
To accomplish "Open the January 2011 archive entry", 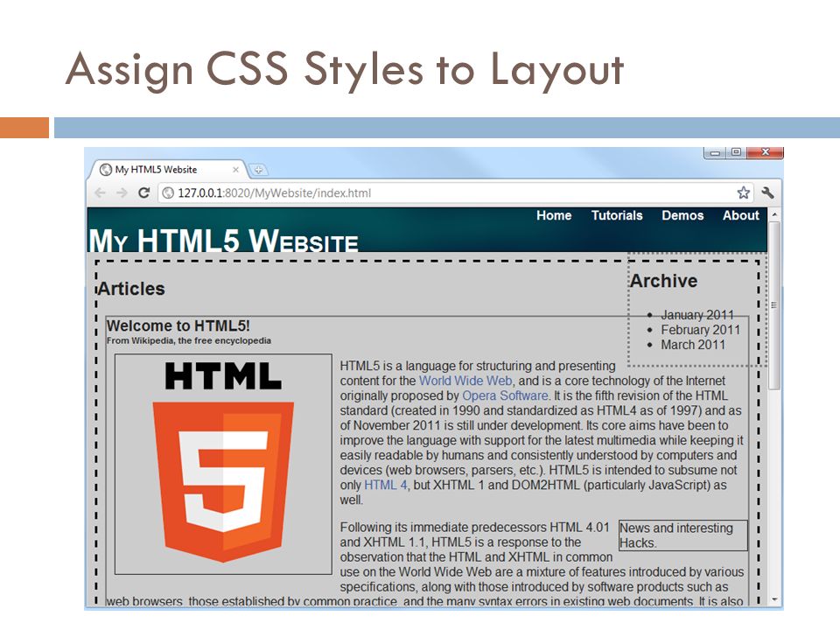I will 697,315.
